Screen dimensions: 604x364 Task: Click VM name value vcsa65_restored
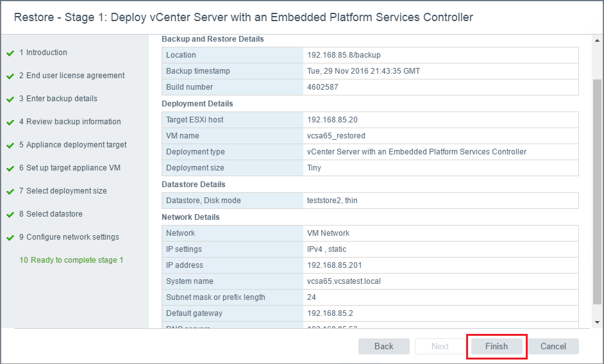coord(336,136)
